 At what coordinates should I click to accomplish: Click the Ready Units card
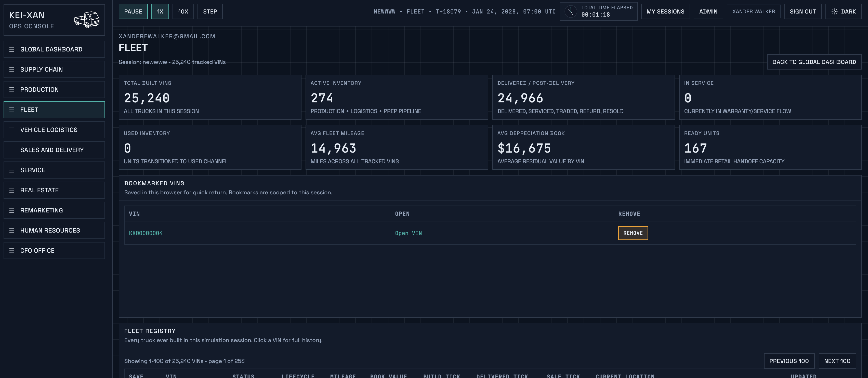770,147
